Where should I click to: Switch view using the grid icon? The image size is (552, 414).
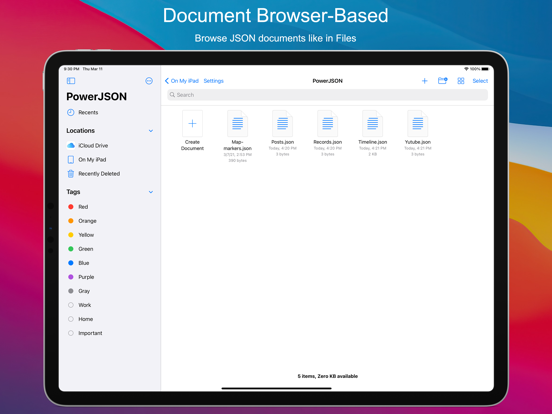pos(460,81)
